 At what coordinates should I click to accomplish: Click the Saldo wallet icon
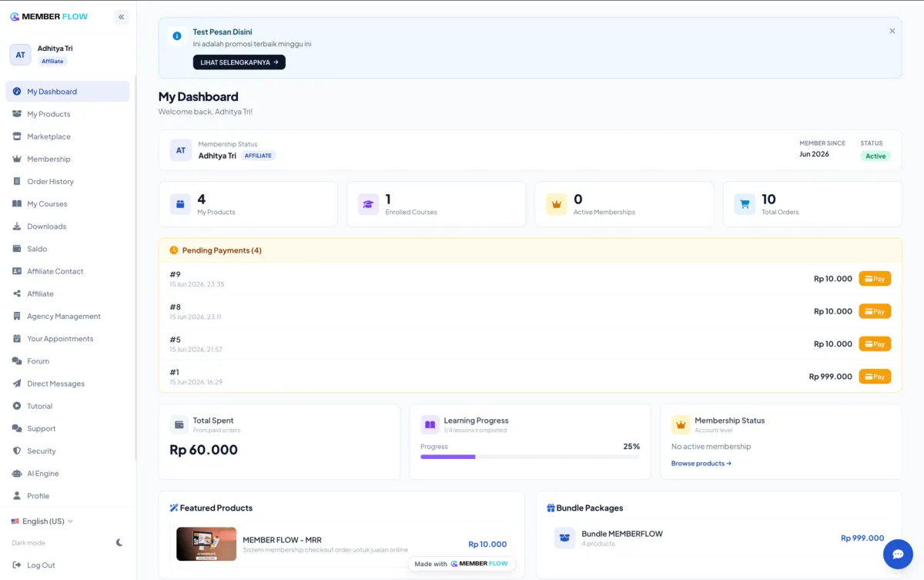pyautogui.click(x=17, y=249)
